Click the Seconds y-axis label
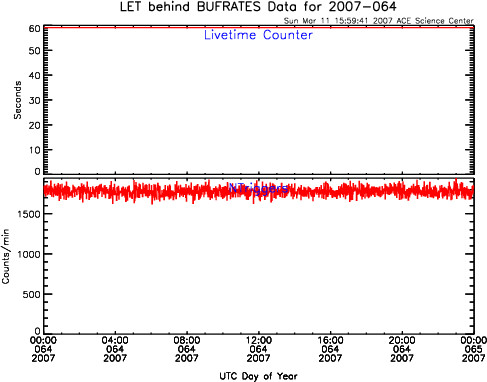This screenshot has width=487, height=382. click(x=17, y=100)
